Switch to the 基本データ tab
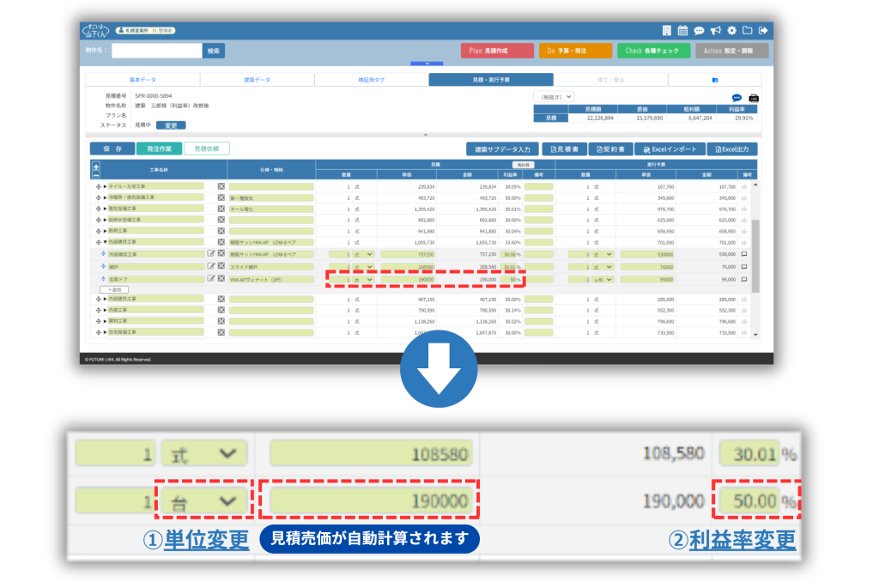Image resolution: width=879 pixels, height=588 pixels. click(x=142, y=80)
